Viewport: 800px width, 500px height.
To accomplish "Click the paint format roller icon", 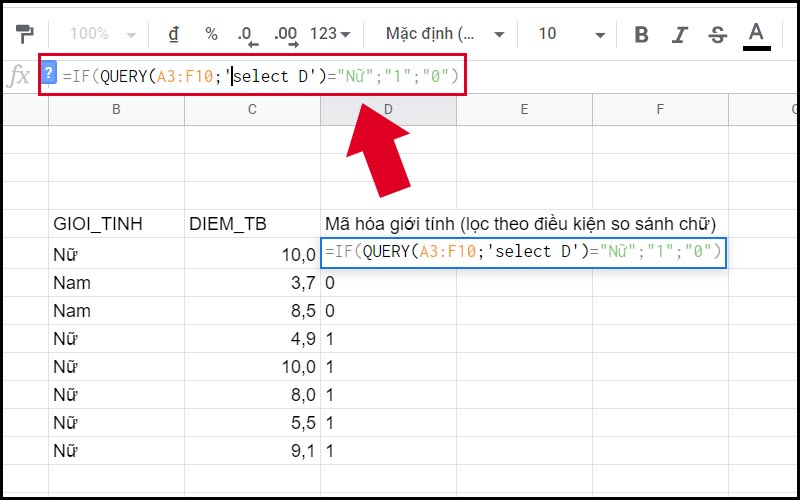I will (x=24, y=34).
